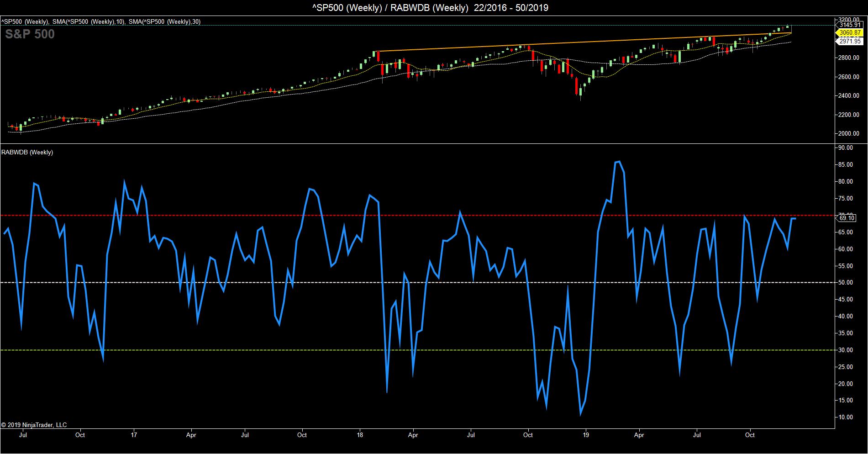The height and width of the screenshot is (454, 868).
Task: Click the S&P 500 watermark label
Action: pyautogui.click(x=30, y=34)
